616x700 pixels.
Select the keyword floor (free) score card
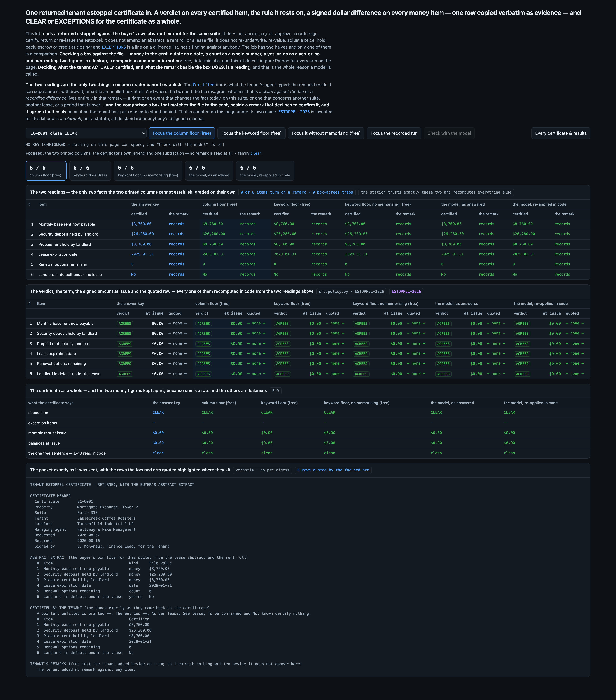[90, 170]
